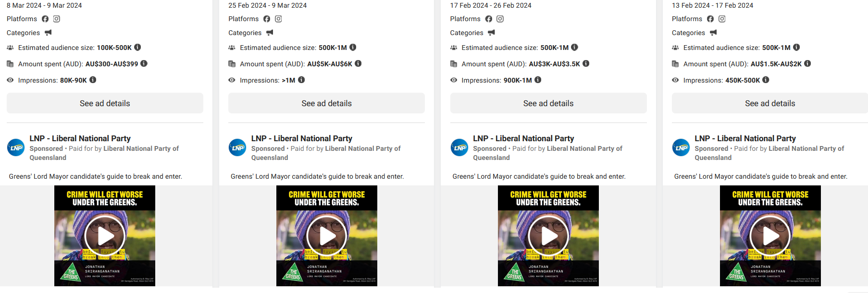Click ad caption text in the 80K-90K impressions card
The image size is (868, 293).
coord(95,176)
